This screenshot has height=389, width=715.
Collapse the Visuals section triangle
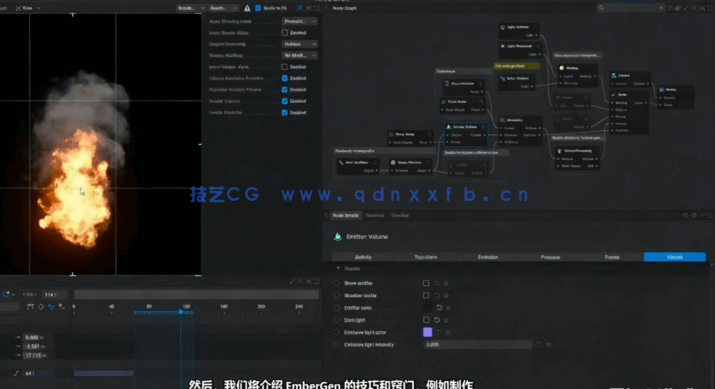tap(338, 269)
